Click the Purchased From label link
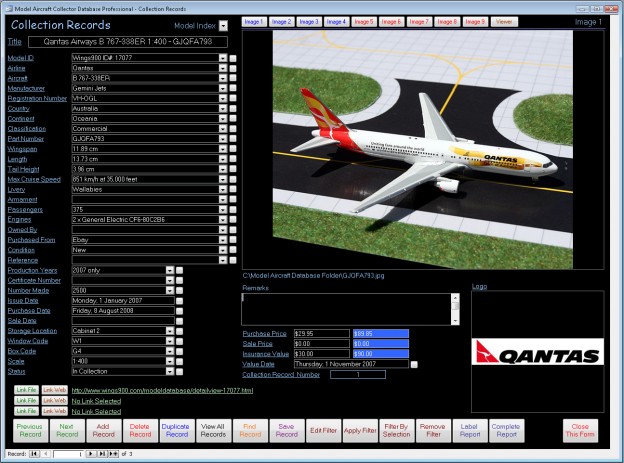The image size is (624, 463). tap(31, 240)
